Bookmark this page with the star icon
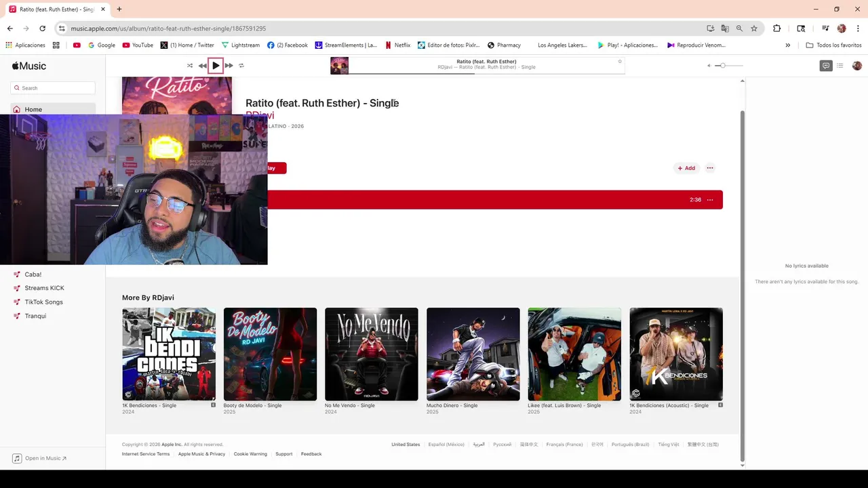Viewport: 868px width, 488px height. click(753, 28)
